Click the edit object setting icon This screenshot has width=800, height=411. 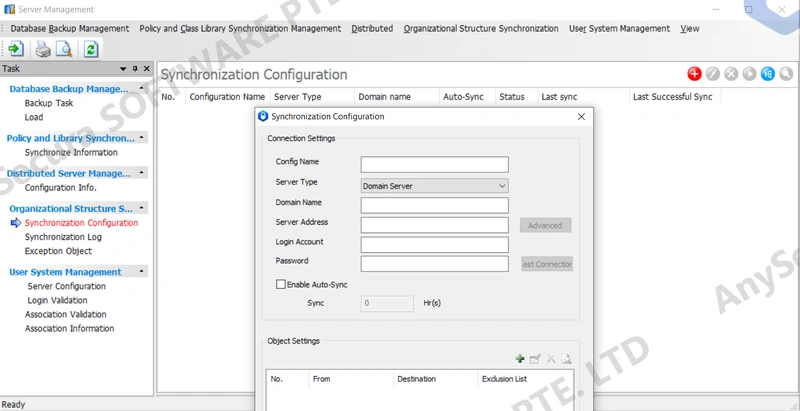pos(535,359)
